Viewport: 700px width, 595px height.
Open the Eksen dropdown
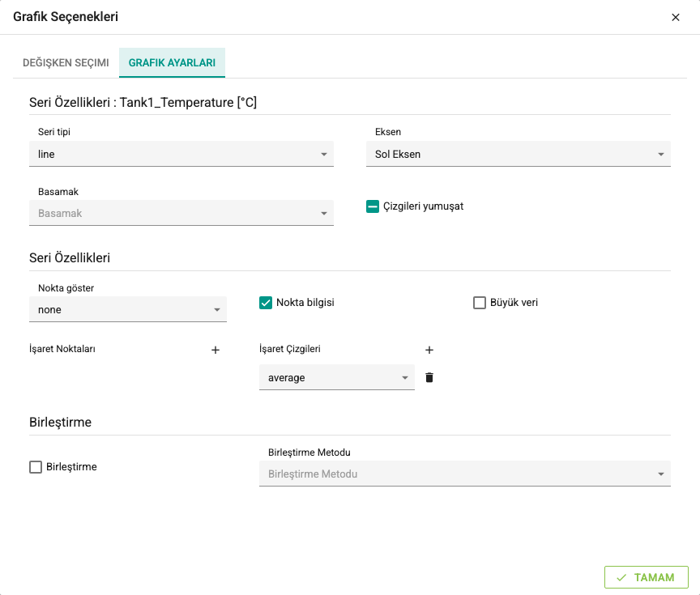click(x=519, y=154)
